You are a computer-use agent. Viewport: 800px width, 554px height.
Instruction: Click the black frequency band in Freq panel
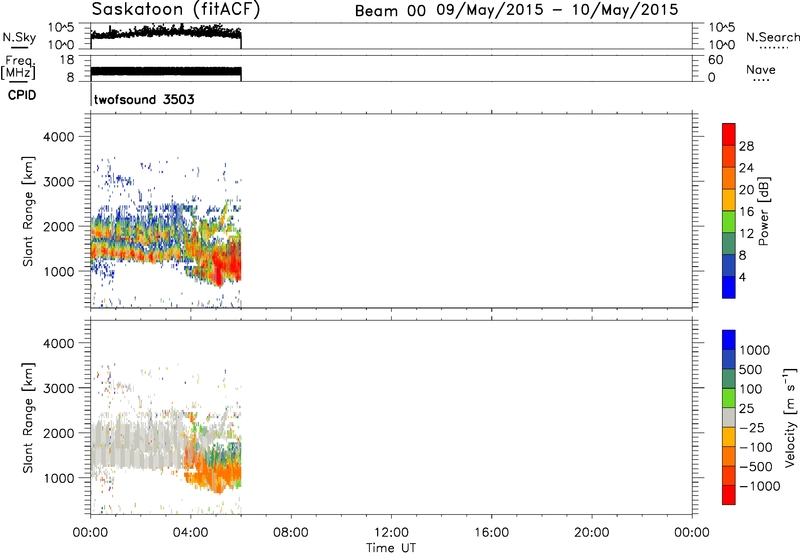tap(166, 71)
